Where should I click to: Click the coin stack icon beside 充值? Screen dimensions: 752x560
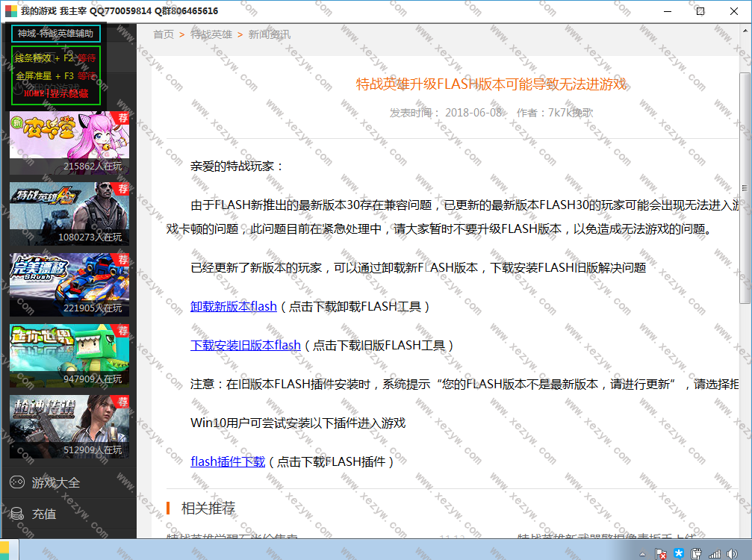pos(16,514)
